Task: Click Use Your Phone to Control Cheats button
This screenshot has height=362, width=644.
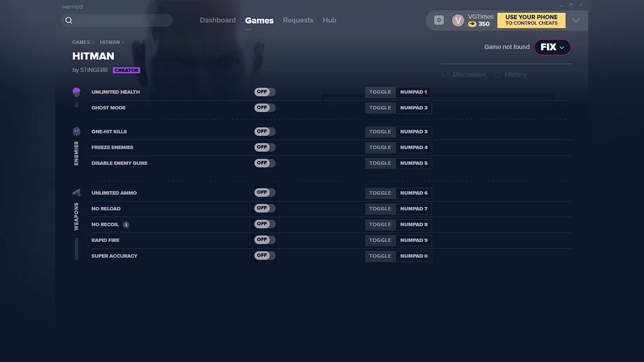Action: pos(531,20)
